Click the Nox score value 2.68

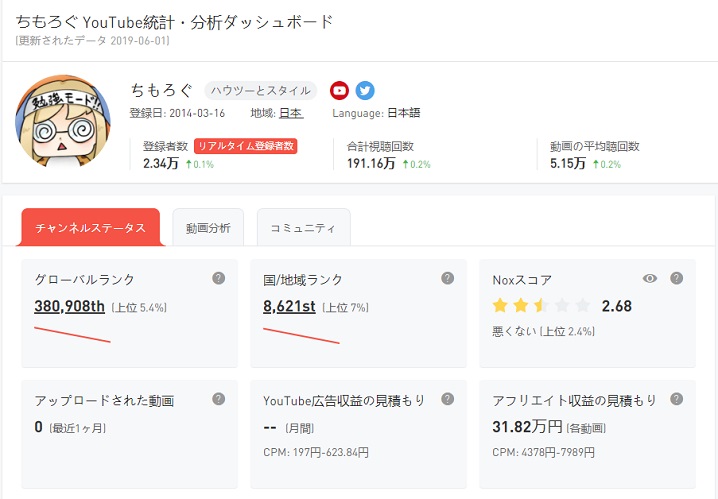point(616,306)
